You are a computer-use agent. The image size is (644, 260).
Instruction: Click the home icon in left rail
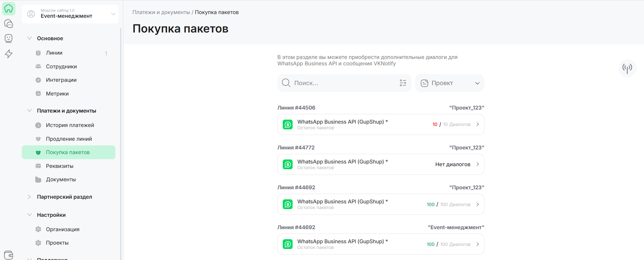[x=9, y=9]
